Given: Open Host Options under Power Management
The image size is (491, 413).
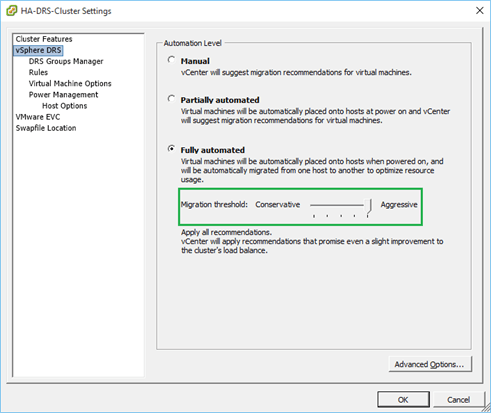Looking at the screenshot, I should [x=65, y=106].
